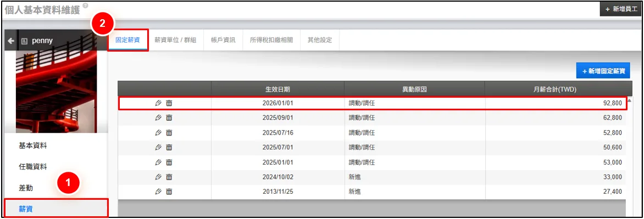Go back using the left arrow icon
Image resolution: width=644 pixels, height=219 pixels.
pyautogui.click(x=11, y=41)
